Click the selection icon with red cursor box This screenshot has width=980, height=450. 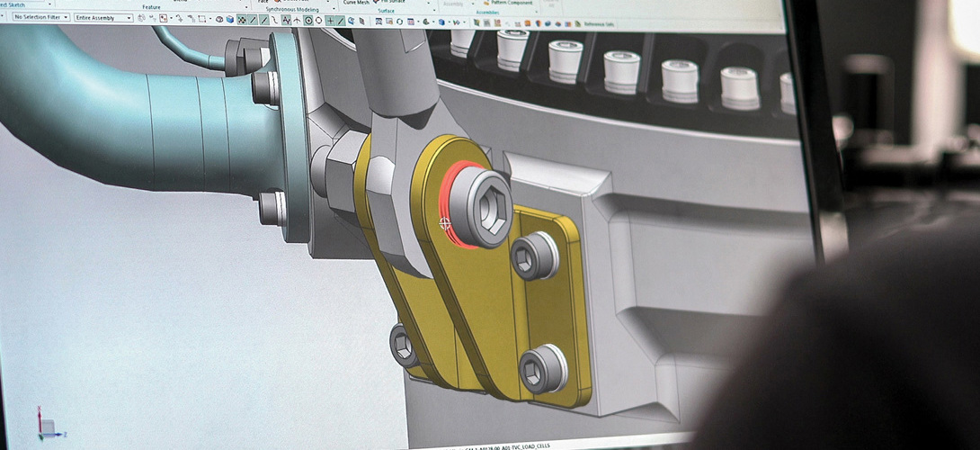[163, 18]
